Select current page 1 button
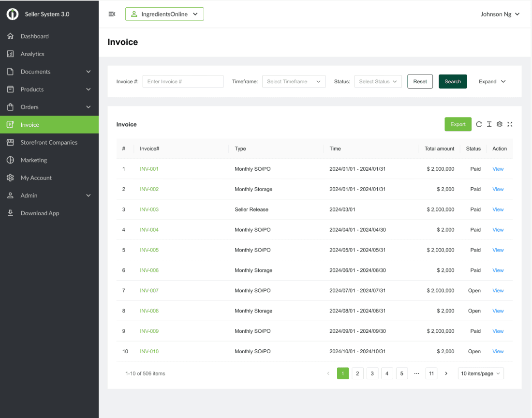This screenshot has height=418, width=532. 343,373
